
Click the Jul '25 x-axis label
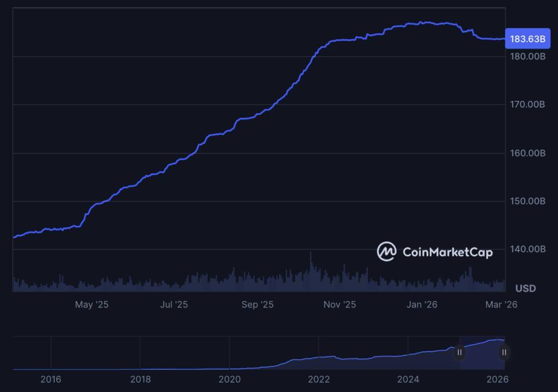click(x=174, y=305)
